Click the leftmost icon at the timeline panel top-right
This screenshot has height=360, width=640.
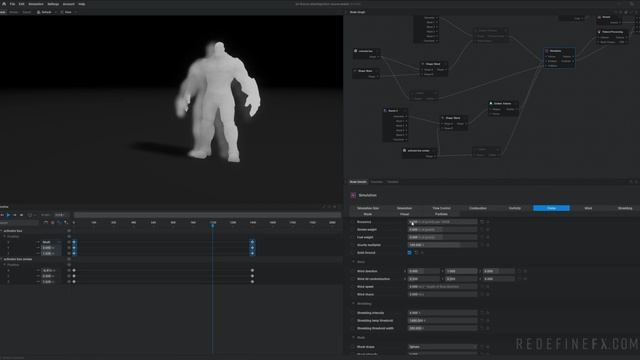coord(324,207)
